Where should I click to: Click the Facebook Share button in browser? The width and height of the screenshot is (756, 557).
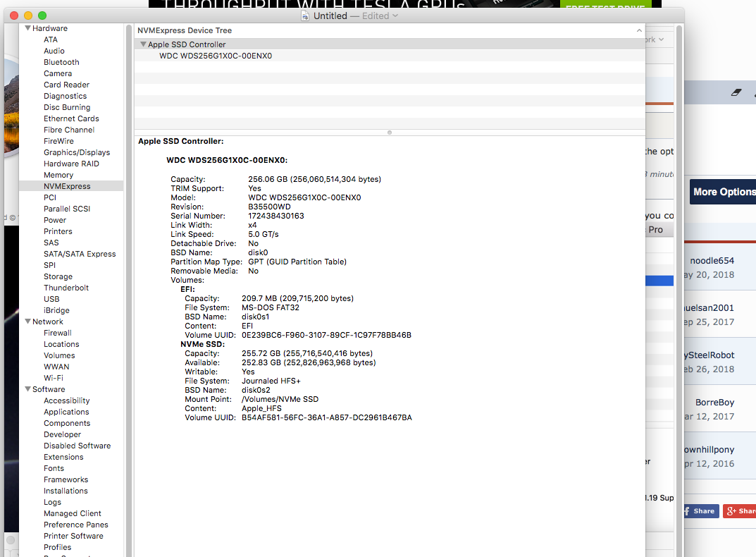pos(701,511)
